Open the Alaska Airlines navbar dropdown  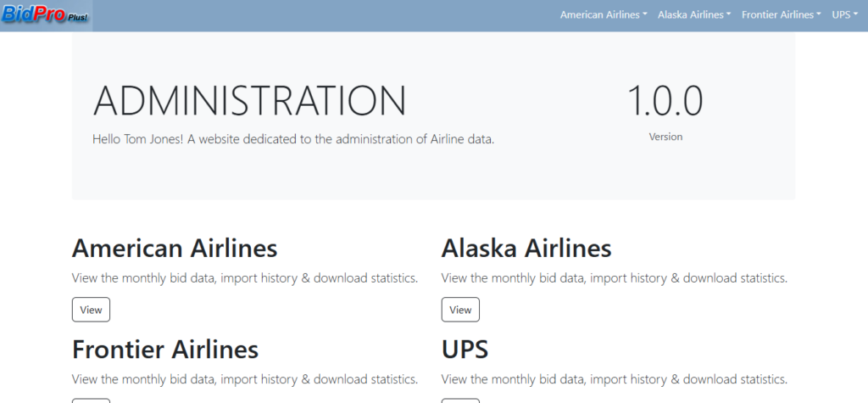[x=694, y=15]
